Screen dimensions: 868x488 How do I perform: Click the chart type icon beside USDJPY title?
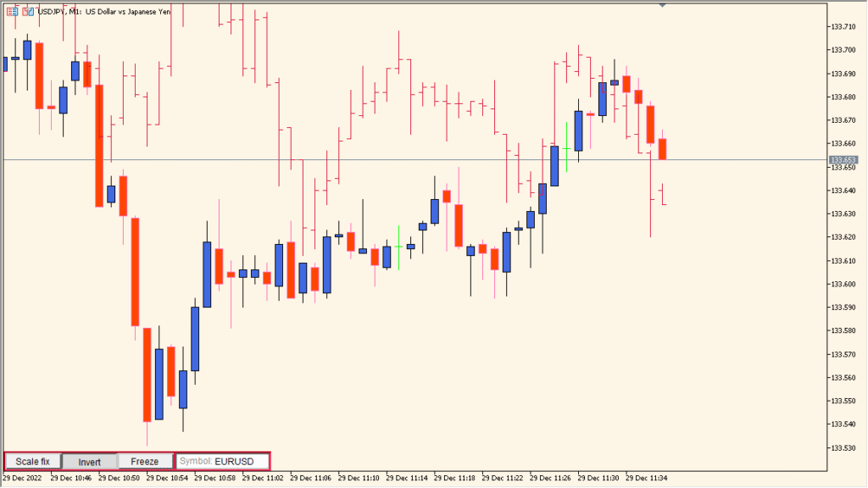(x=26, y=12)
